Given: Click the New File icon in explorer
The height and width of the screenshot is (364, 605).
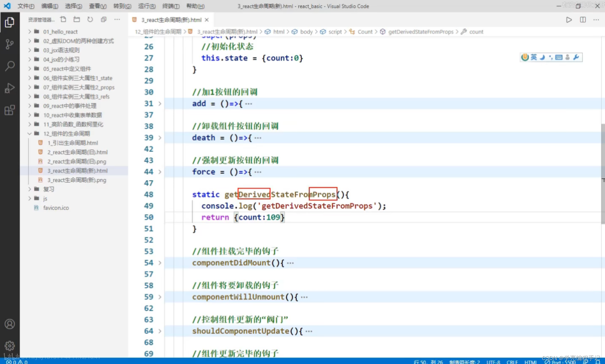Looking at the screenshot, I should tap(63, 19).
